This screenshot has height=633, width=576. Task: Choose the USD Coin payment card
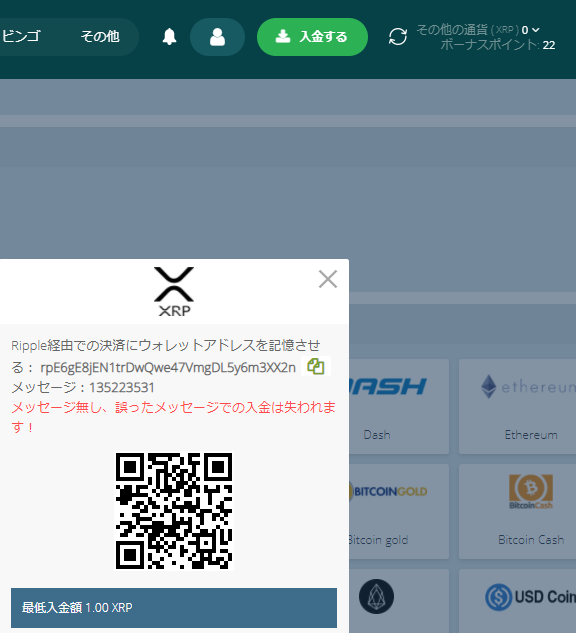pyautogui.click(x=517, y=601)
